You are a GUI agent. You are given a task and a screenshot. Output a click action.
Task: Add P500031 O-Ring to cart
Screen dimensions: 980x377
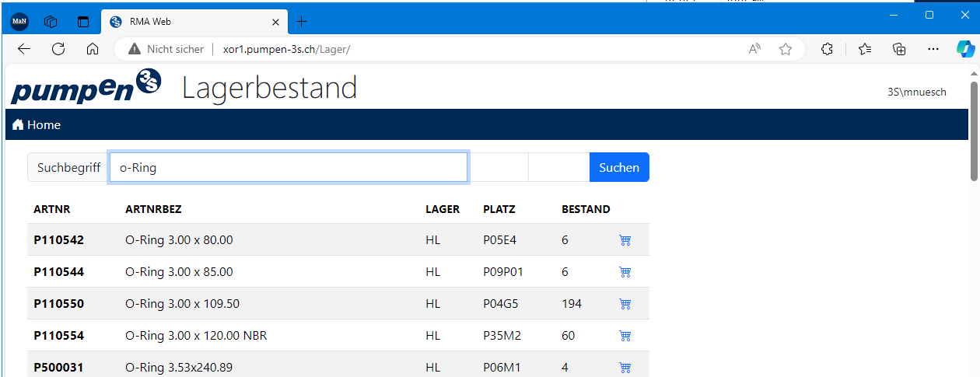(x=625, y=368)
